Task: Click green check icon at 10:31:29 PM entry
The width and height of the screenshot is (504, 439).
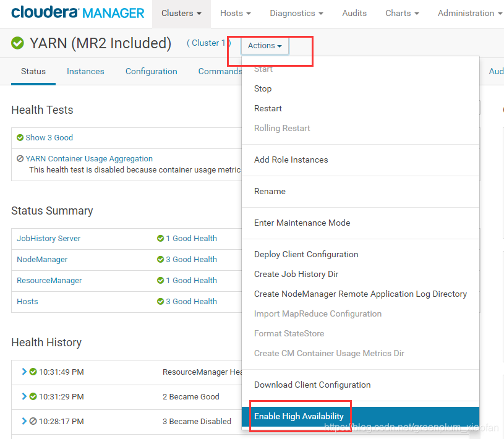Action: pos(33,396)
